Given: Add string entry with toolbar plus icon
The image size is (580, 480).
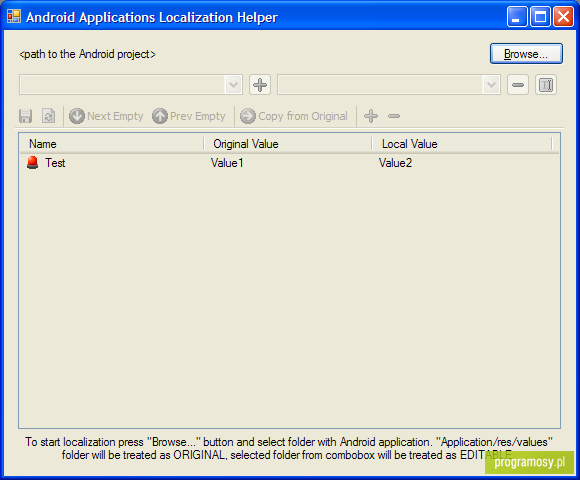Looking at the screenshot, I should [x=371, y=116].
